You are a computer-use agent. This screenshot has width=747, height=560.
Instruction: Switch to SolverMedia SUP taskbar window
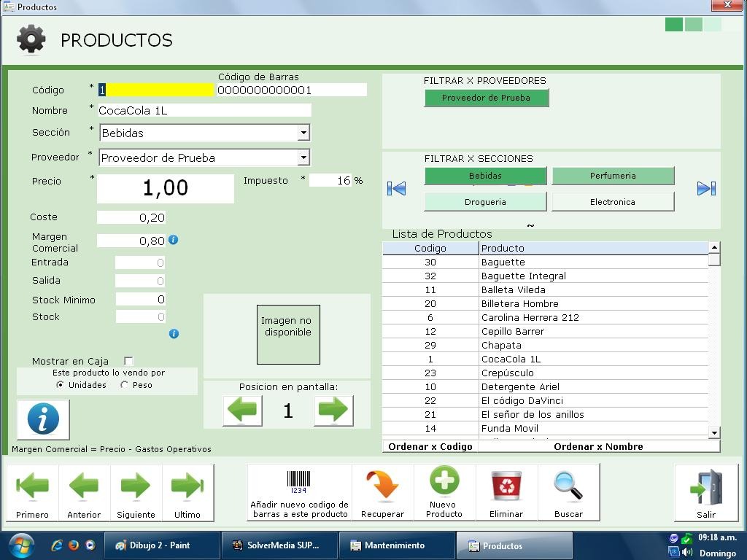click(279, 545)
